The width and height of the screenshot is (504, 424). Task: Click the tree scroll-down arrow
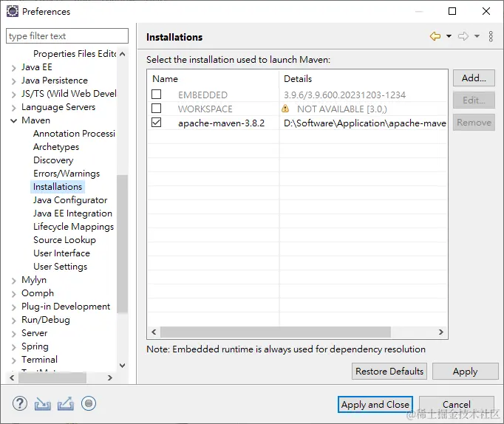tap(122, 366)
